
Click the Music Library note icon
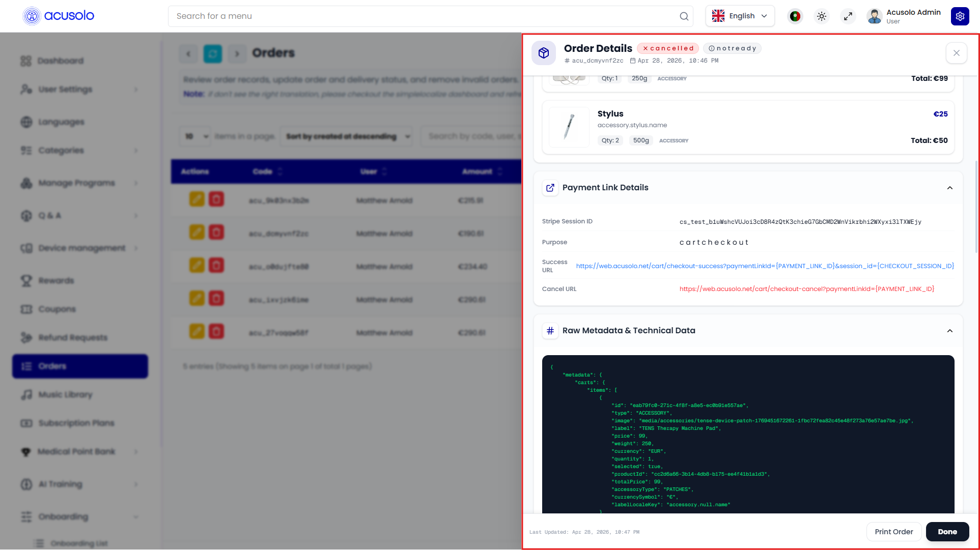point(26,395)
